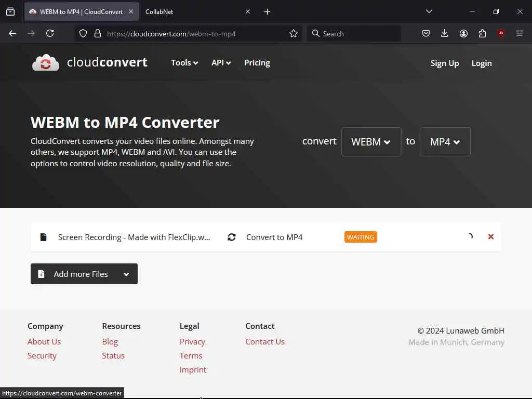The width and height of the screenshot is (532, 399).
Task: Switch to the CollabNet tab
Action: [195, 11]
